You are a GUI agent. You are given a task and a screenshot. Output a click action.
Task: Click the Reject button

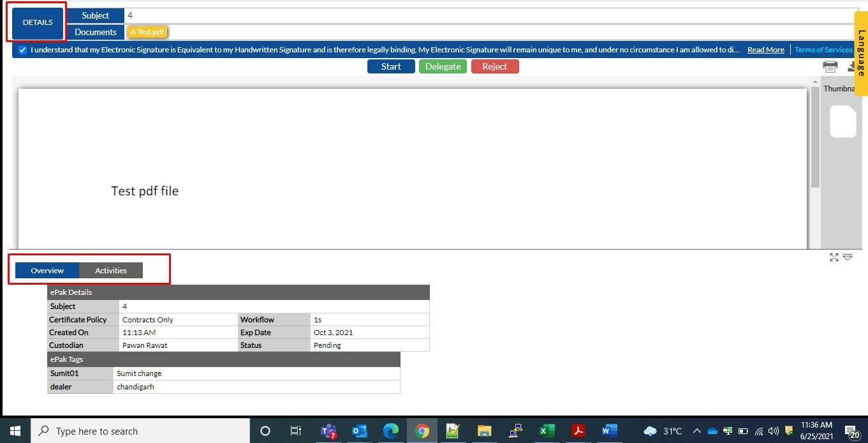[495, 66]
